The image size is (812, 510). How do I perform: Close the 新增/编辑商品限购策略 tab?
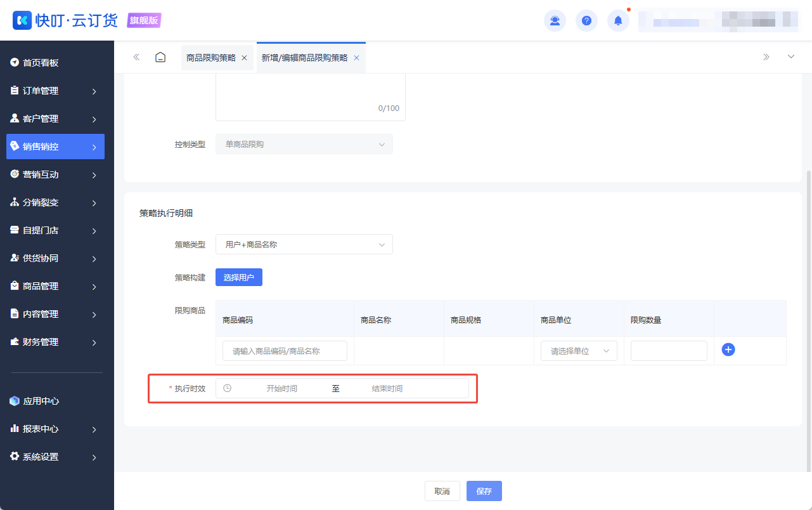356,58
